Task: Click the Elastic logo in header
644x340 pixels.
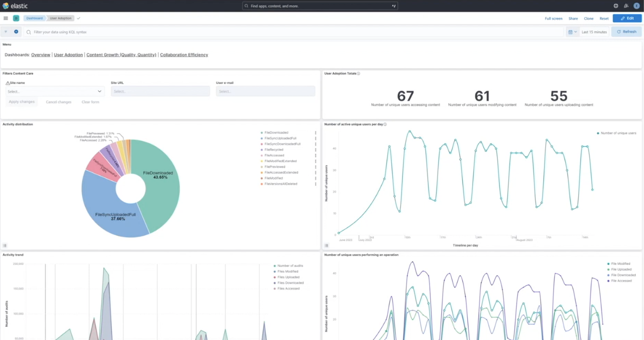Action: (x=15, y=6)
